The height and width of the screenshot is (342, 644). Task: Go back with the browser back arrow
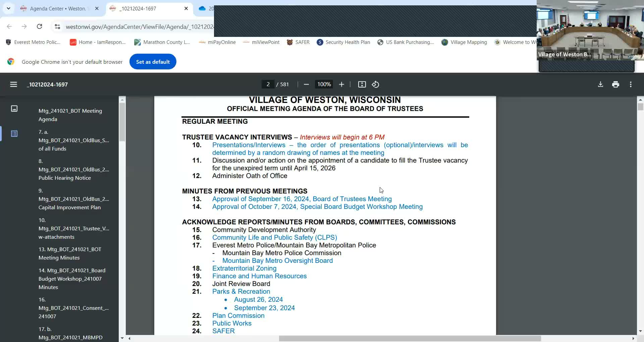point(9,26)
